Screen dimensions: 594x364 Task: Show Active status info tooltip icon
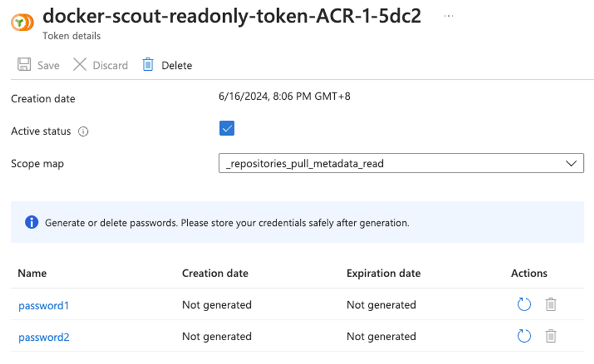pos(83,132)
